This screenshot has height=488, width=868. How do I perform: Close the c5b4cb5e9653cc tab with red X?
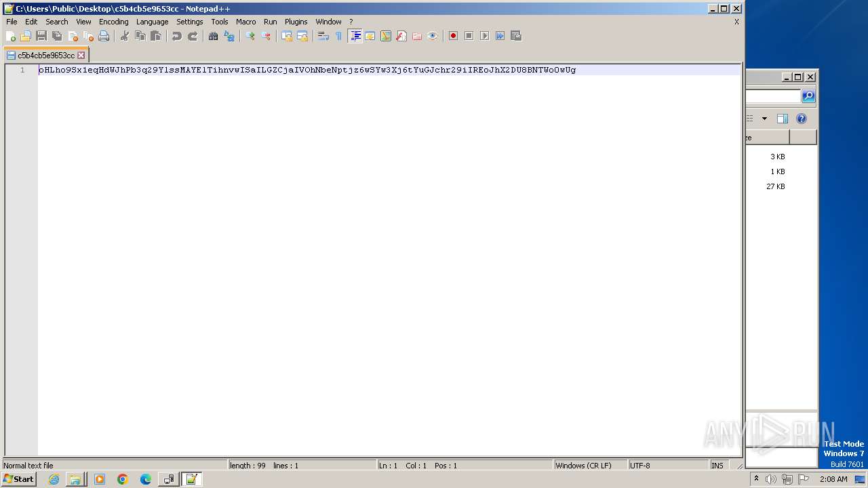click(81, 56)
